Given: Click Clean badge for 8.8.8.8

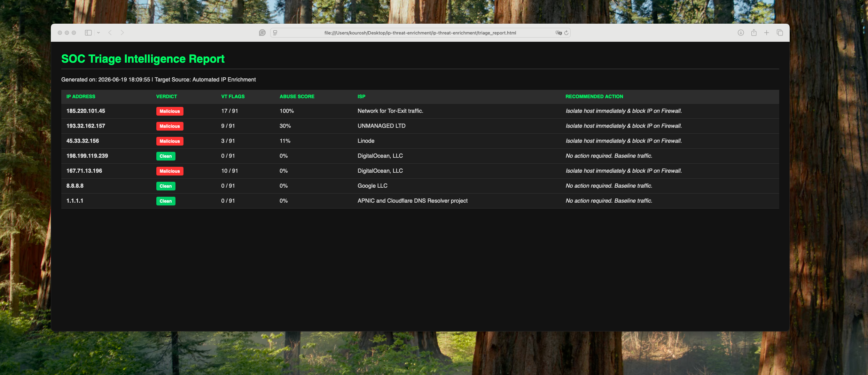Looking at the screenshot, I should click(166, 186).
